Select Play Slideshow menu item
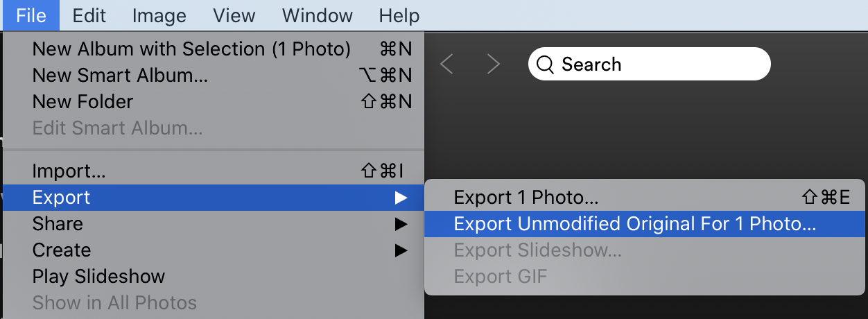 [212, 277]
